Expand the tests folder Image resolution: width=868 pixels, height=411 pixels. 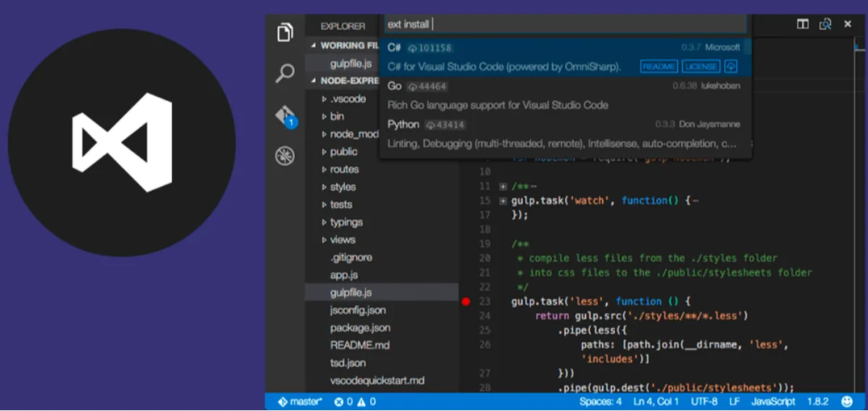point(325,204)
